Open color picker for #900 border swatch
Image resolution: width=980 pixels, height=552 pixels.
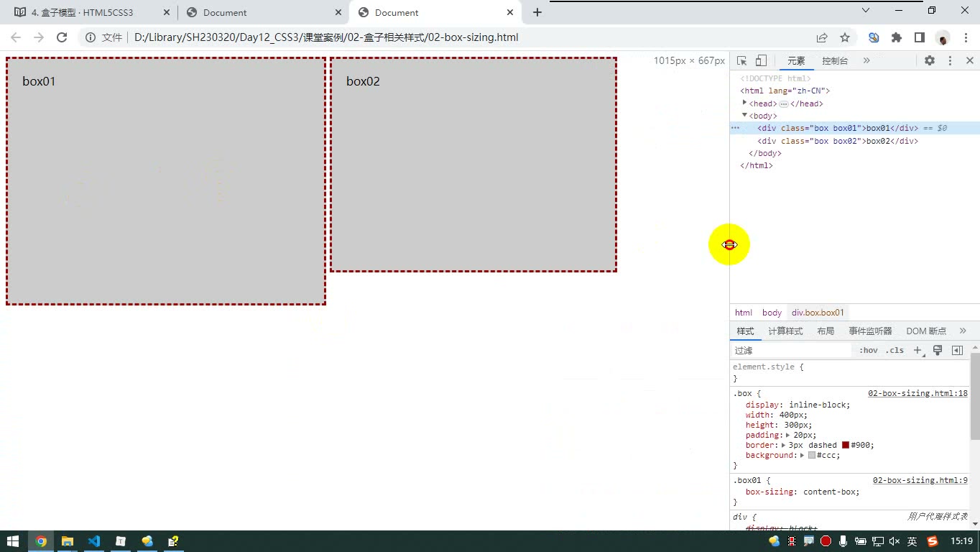[846, 445]
